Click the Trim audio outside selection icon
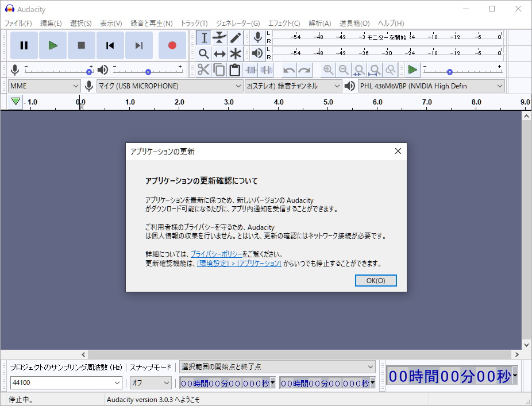This screenshot has height=406, width=532. pos(251,69)
